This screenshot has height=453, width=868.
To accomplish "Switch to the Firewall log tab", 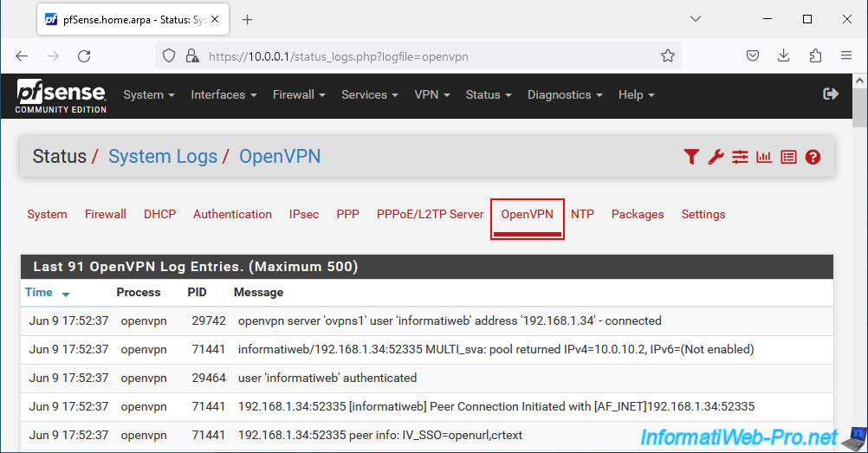I will click(105, 214).
